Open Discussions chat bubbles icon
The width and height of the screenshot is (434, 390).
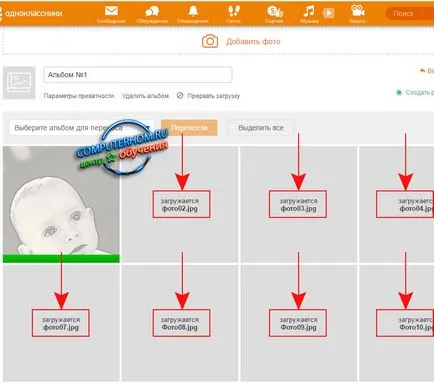point(152,12)
